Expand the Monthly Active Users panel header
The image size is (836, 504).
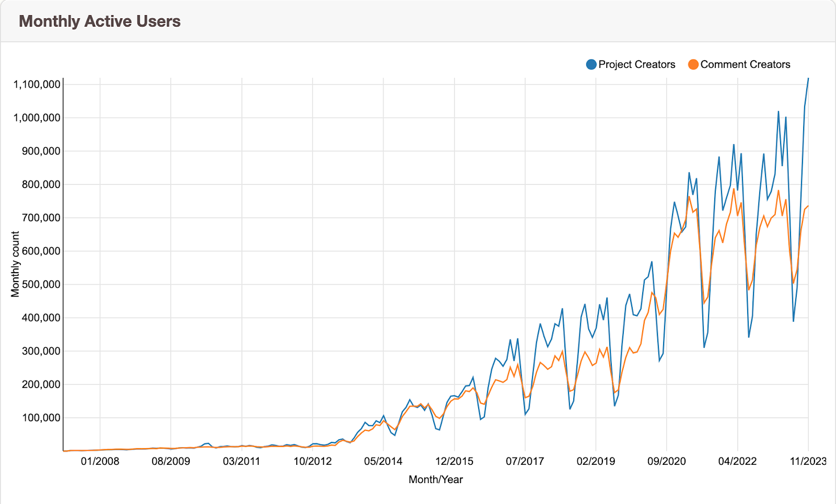click(x=99, y=21)
